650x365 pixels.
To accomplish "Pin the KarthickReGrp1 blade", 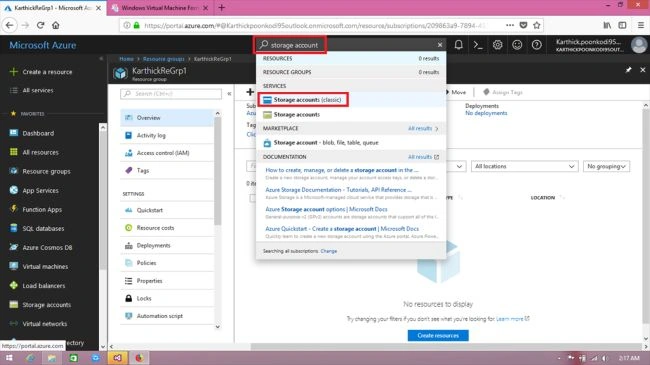I will [628, 70].
